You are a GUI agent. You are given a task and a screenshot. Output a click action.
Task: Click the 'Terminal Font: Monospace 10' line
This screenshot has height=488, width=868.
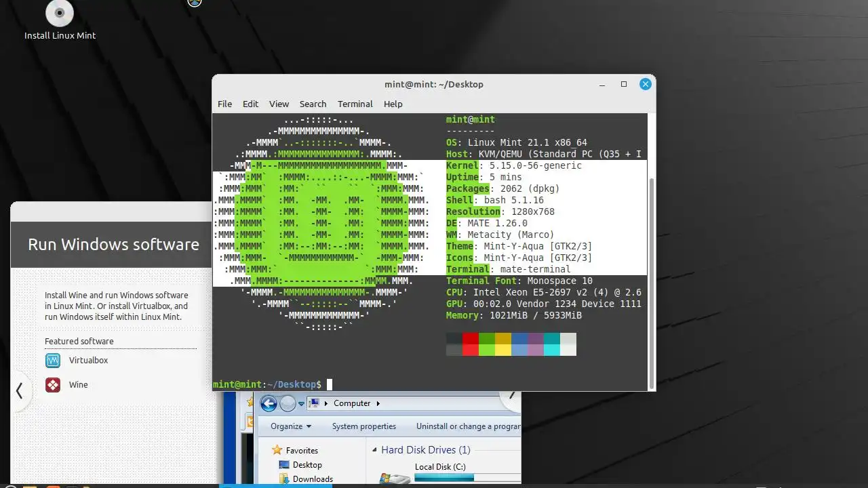coord(519,281)
